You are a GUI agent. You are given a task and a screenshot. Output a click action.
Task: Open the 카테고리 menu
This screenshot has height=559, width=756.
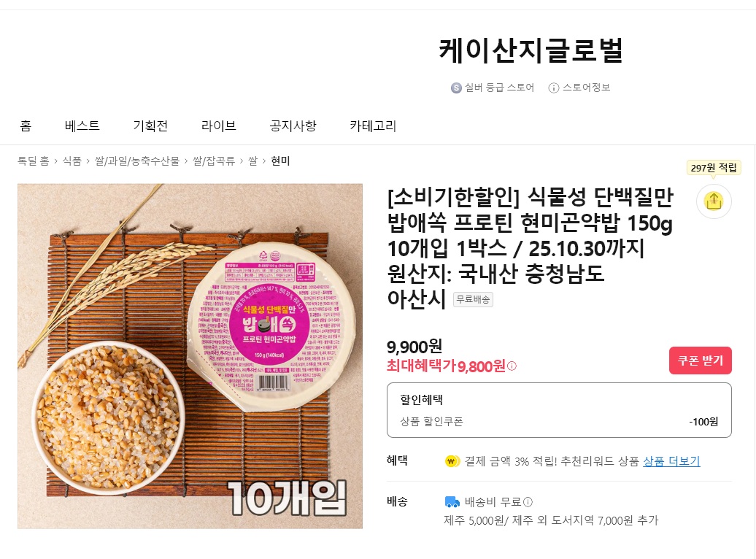pos(373,126)
